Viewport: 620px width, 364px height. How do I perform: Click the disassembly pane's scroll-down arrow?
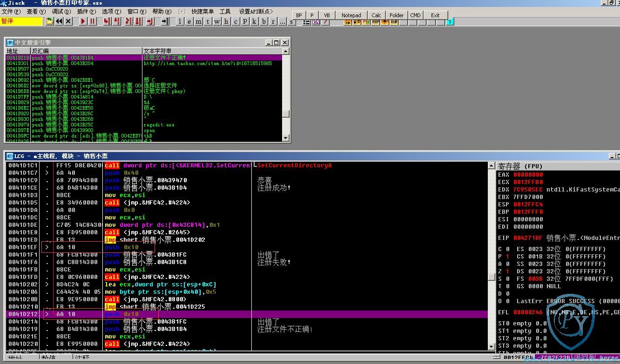(x=492, y=346)
